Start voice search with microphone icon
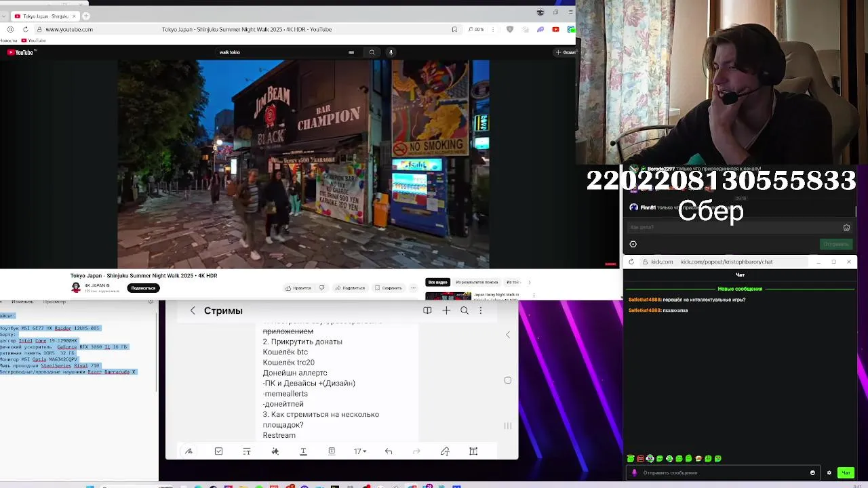This screenshot has width=868, height=488. [x=391, y=52]
